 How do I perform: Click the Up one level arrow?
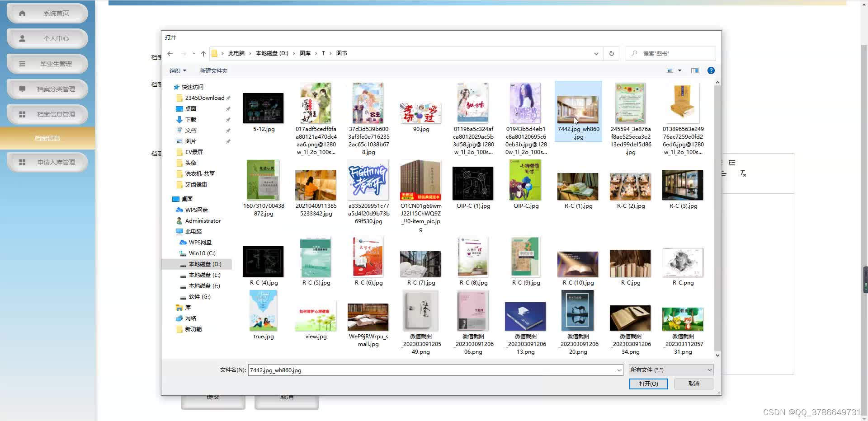coord(203,53)
